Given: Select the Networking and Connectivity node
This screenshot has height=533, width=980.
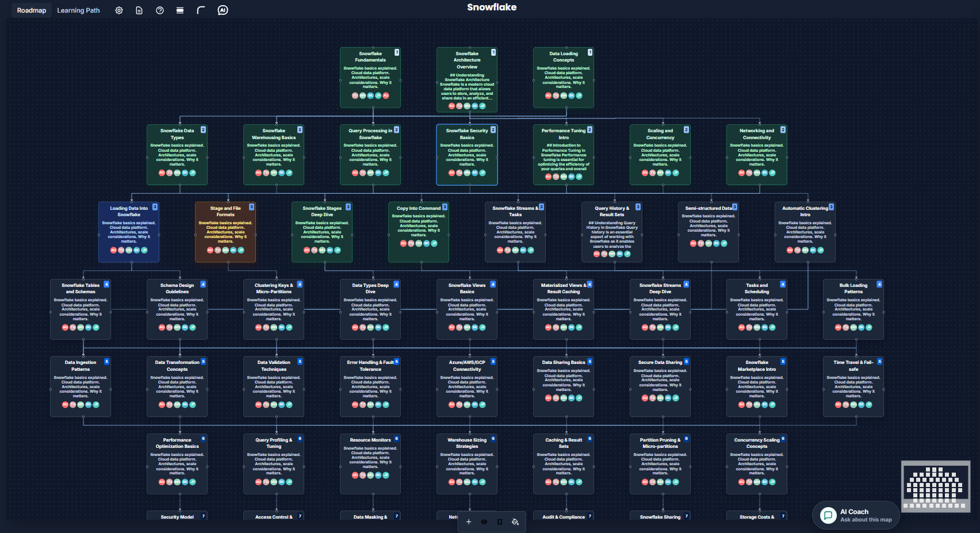Looking at the screenshot, I should point(757,155).
